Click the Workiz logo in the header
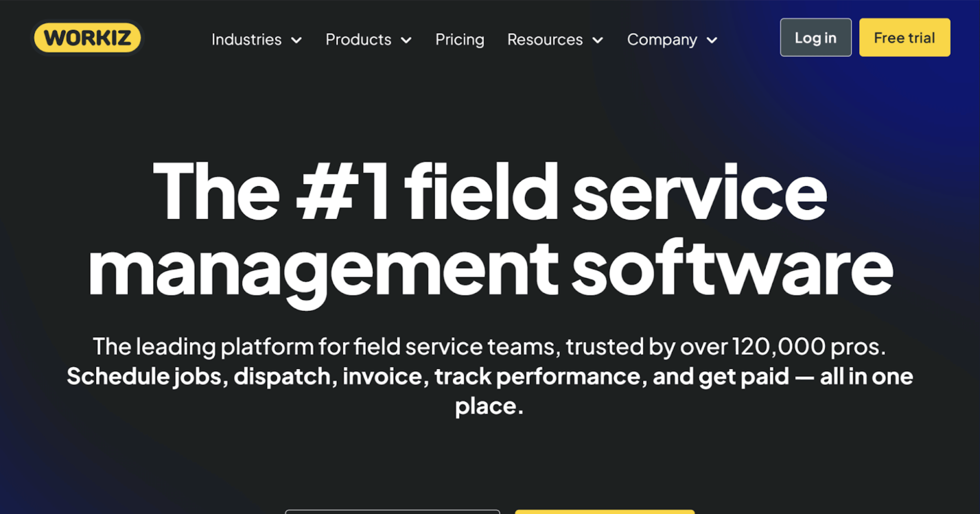 [87, 38]
